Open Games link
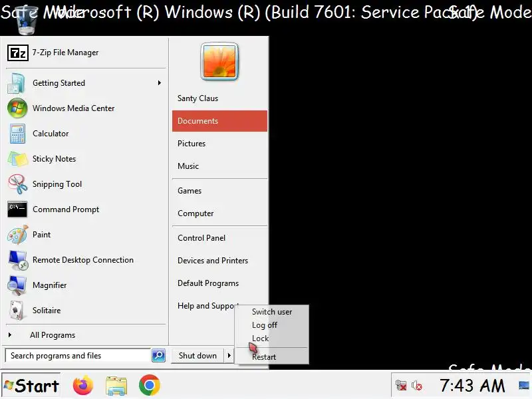 pos(219,191)
